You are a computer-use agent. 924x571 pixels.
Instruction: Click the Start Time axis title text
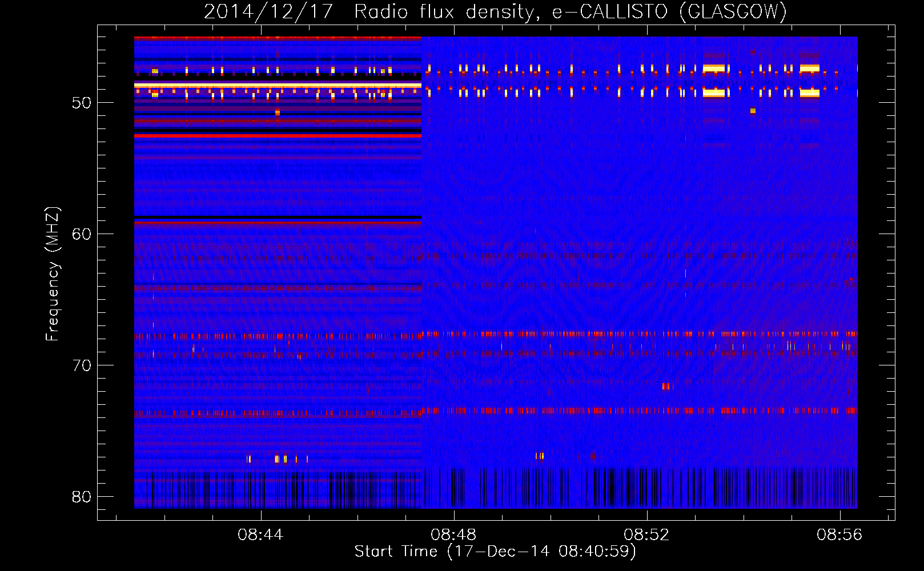(x=495, y=552)
